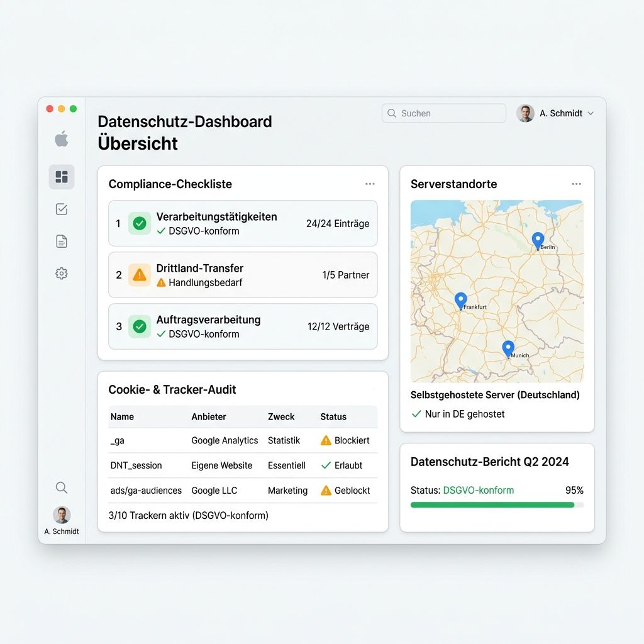Open the Drittland-Transfer checklist row
This screenshot has width=644, height=644.
pyautogui.click(x=243, y=275)
